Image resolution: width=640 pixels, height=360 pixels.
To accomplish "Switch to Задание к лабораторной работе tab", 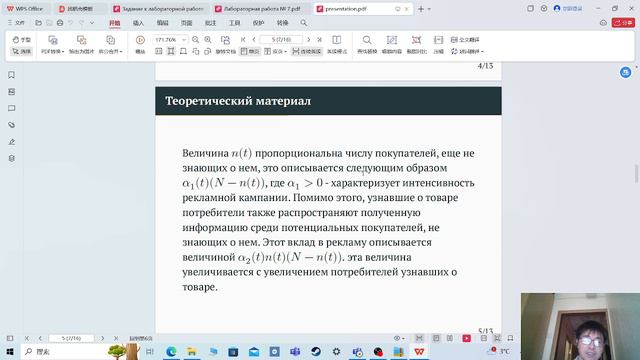I will 159,9.
